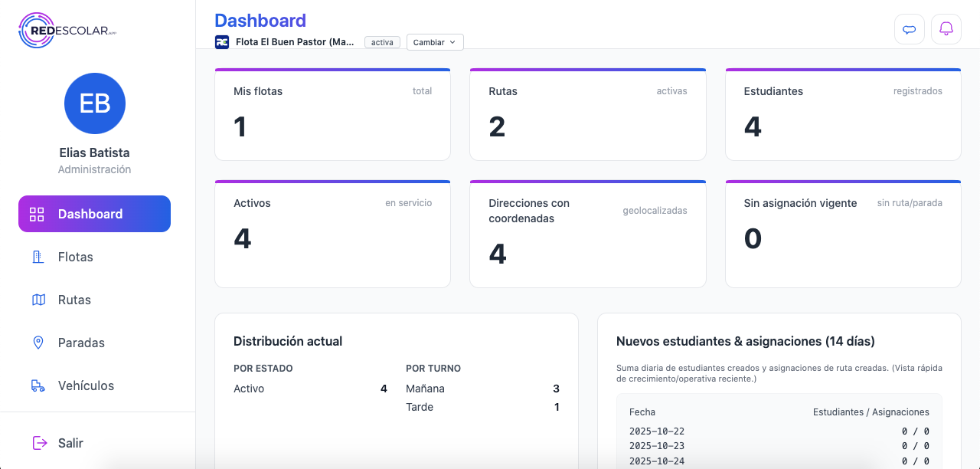980x469 pixels.
Task: Click the chat message icon button
Action: tap(910, 29)
